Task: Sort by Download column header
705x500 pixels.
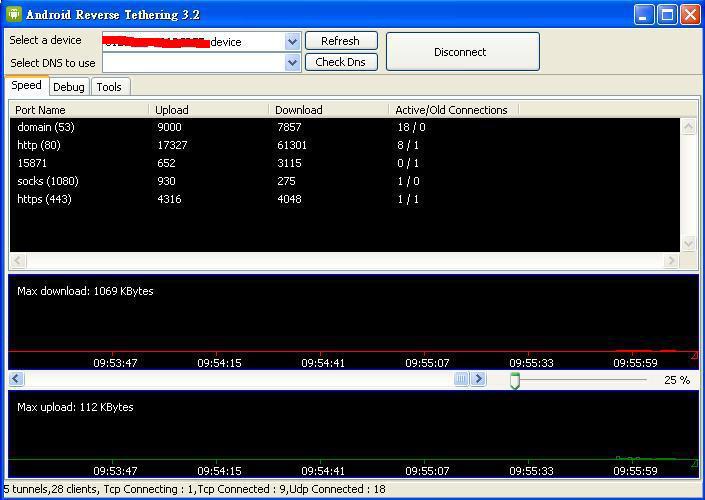Action: [x=329, y=110]
